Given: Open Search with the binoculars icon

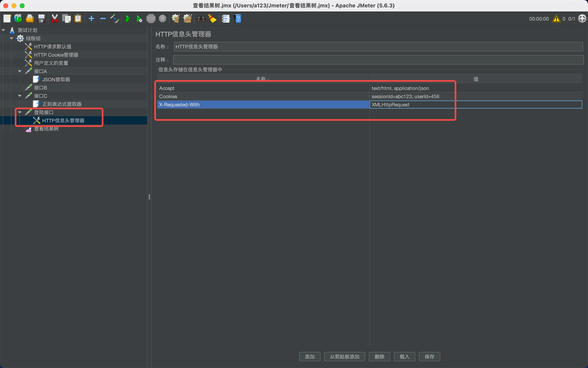Looking at the screenshot, I should pos(201,19).
